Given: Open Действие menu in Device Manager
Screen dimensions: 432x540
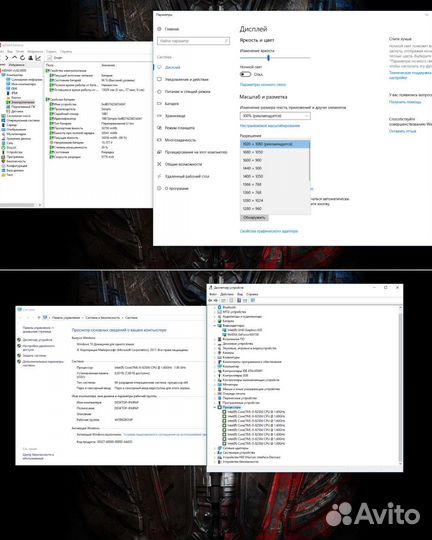Looking at the screenshot, I should [227, 294].
